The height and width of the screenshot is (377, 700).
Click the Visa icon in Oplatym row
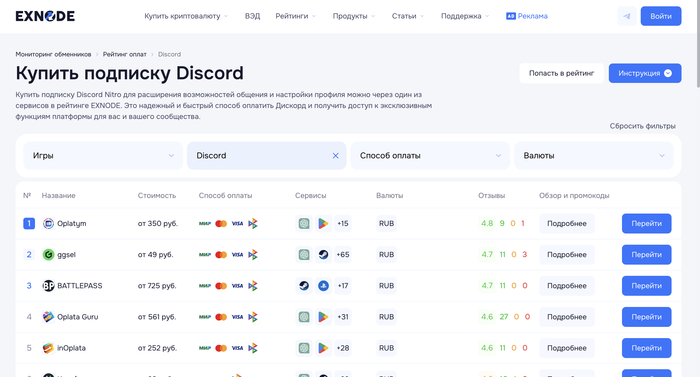[x=238, y=223]
